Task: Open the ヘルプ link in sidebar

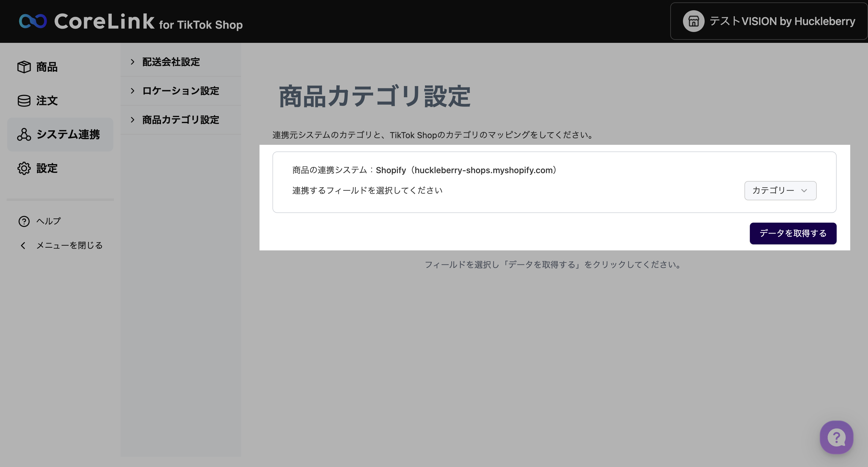Action: pyautogui.click(x=49, y=221)
